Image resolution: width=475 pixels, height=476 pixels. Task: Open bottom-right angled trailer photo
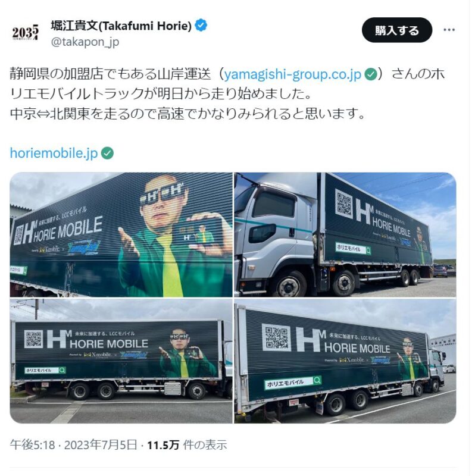click(345, 361)
